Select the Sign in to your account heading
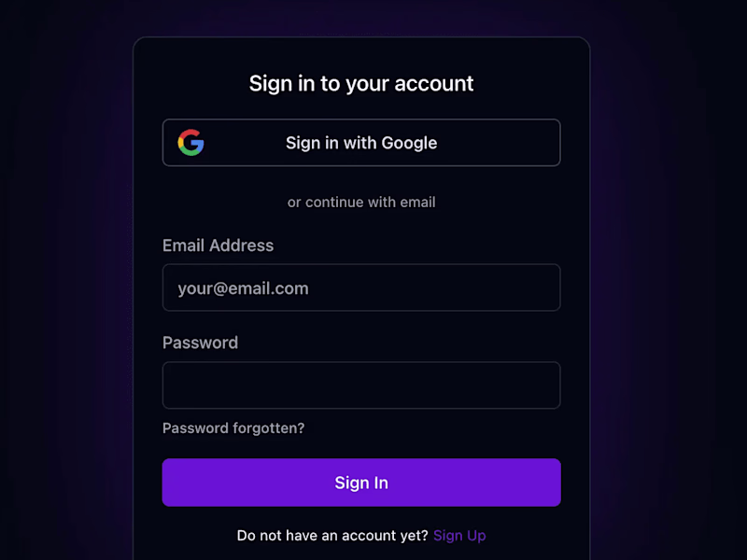Viewport: 747px width, 560px height. 361,84
